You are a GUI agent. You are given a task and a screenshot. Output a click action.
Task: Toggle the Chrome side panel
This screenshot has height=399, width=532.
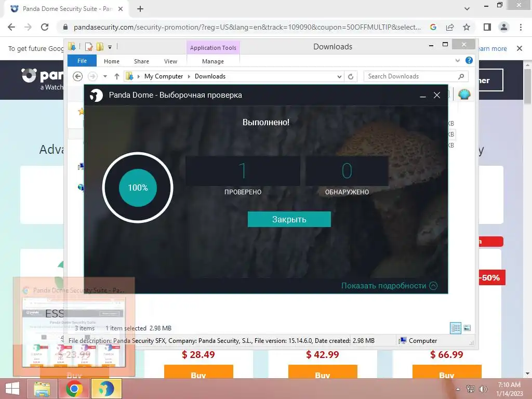coord(487,27)
